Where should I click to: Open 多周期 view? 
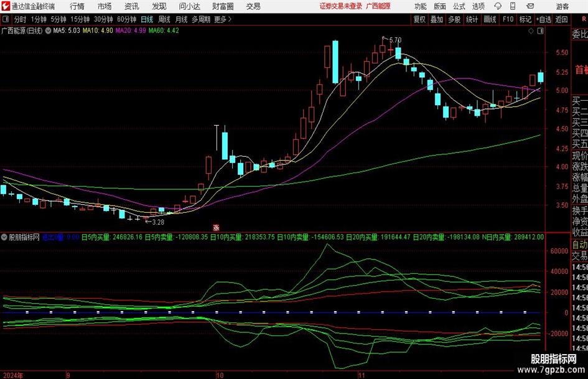(201, 19)
